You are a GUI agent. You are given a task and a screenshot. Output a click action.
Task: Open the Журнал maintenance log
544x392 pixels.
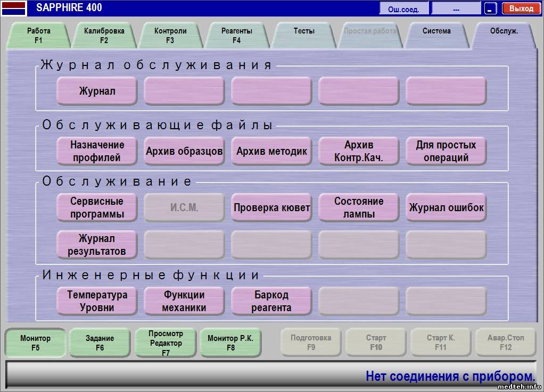pos(97,91)
